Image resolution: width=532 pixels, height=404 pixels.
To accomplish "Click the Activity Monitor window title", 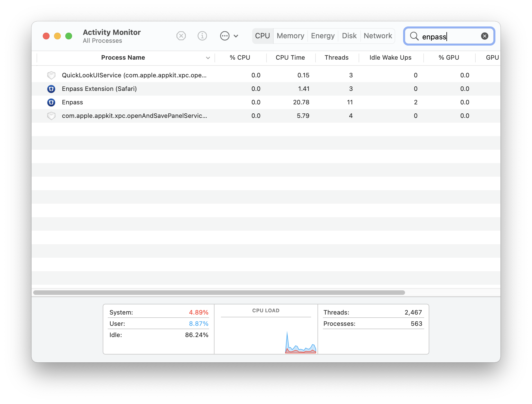I will pyautogui.click(x=112, y=32).
